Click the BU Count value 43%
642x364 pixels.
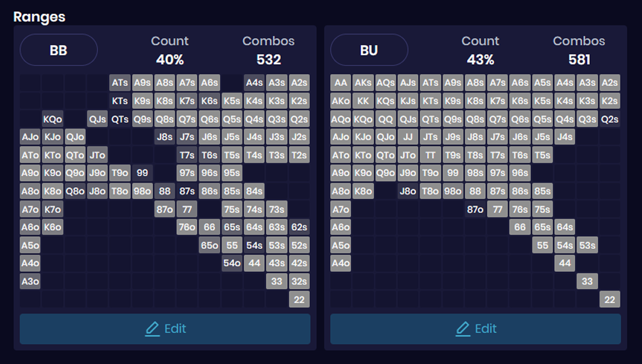point(480,59)
